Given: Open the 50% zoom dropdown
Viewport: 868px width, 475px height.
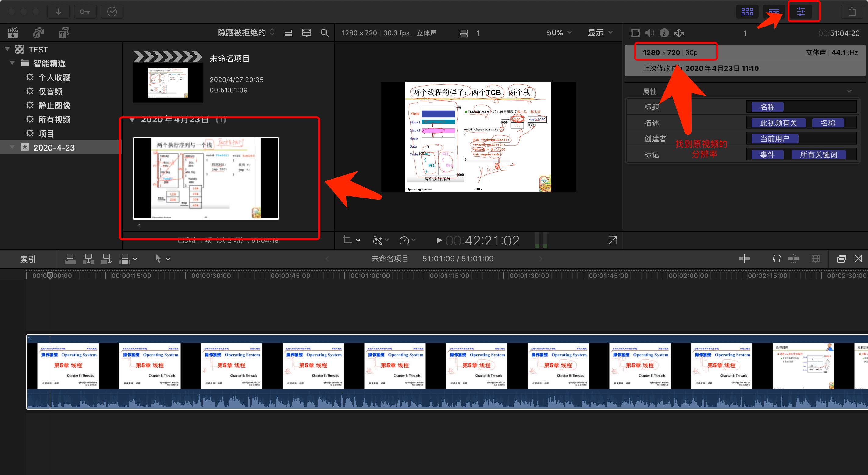Looking at the screenshot, I should pyautogui.click(x=559, y=33).
